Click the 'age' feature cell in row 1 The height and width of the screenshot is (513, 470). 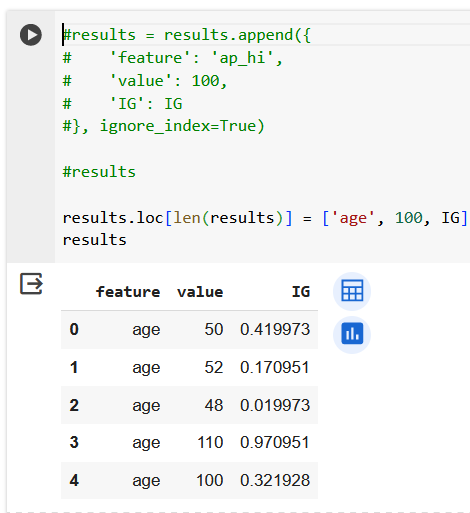pos(146,368)
